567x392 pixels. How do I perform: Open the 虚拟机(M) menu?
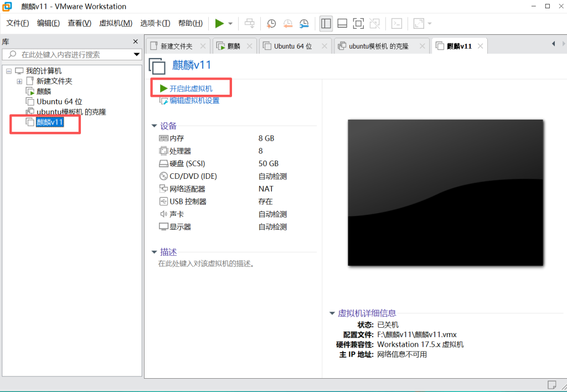tap(116, 23)
